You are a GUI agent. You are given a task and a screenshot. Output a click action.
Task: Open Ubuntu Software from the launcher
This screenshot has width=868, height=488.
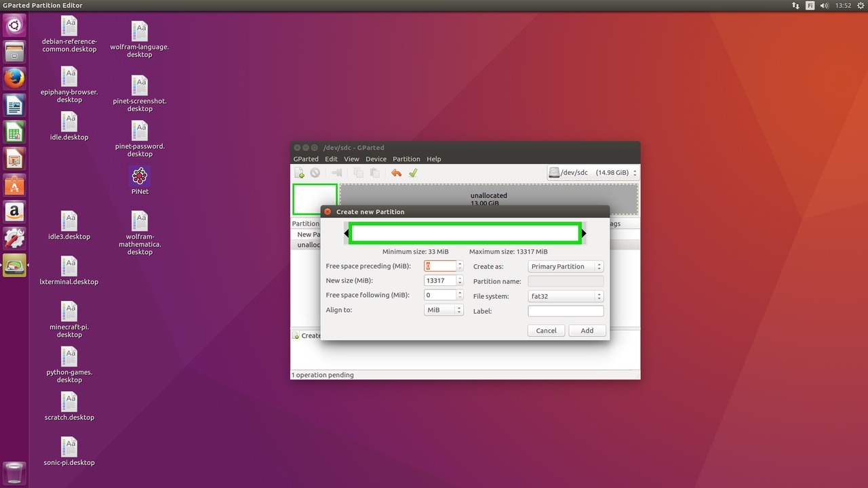click(x=14, y=185)
